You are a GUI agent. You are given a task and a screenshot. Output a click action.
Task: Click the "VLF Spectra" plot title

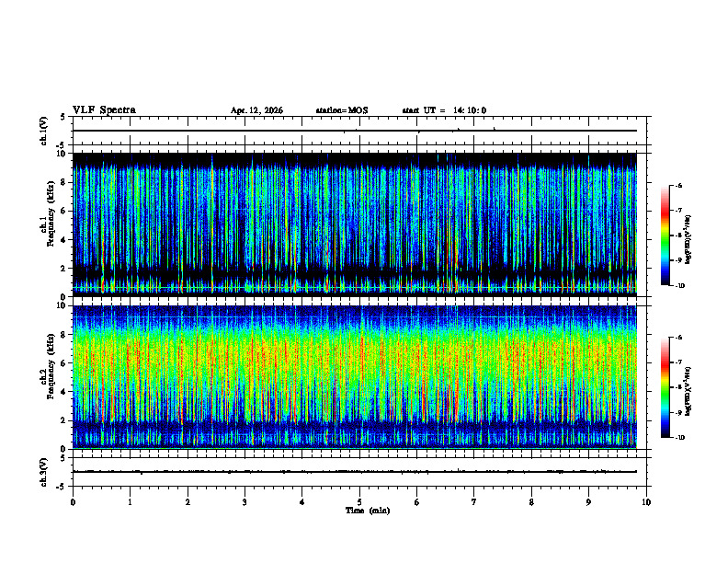pos(104,110)
